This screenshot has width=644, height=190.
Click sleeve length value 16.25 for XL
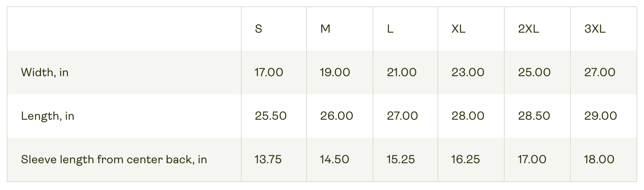tap(465, 159)
